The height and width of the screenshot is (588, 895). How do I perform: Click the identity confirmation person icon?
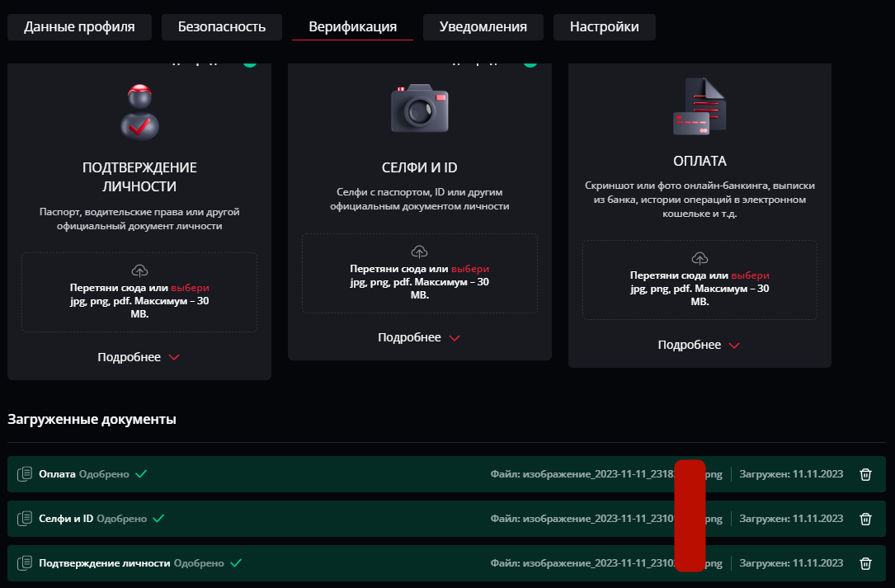tap(139, 112)
